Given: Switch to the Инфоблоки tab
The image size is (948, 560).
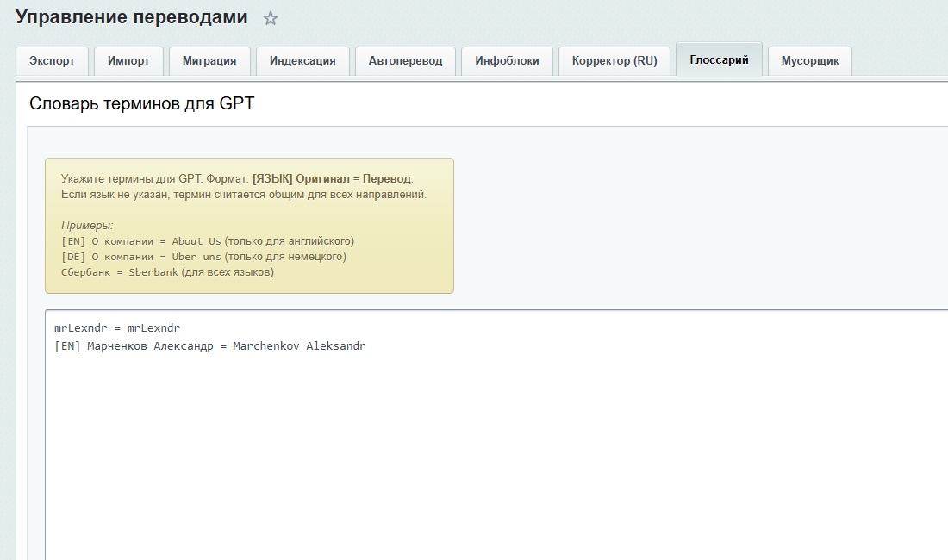Looking at the screenshot, I should [507, 61].
